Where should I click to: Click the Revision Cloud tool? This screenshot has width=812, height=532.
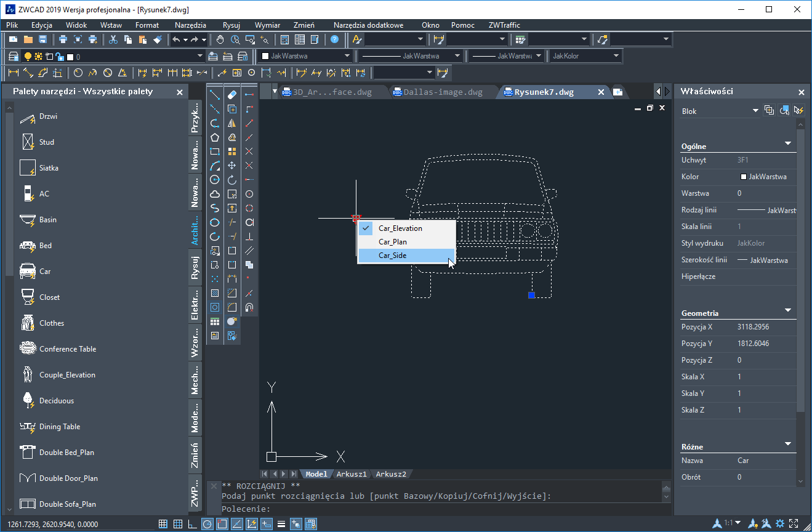[x=215, y=194]
